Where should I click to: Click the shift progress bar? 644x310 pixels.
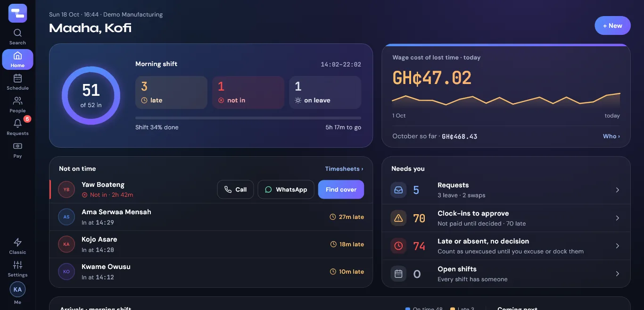248,118
